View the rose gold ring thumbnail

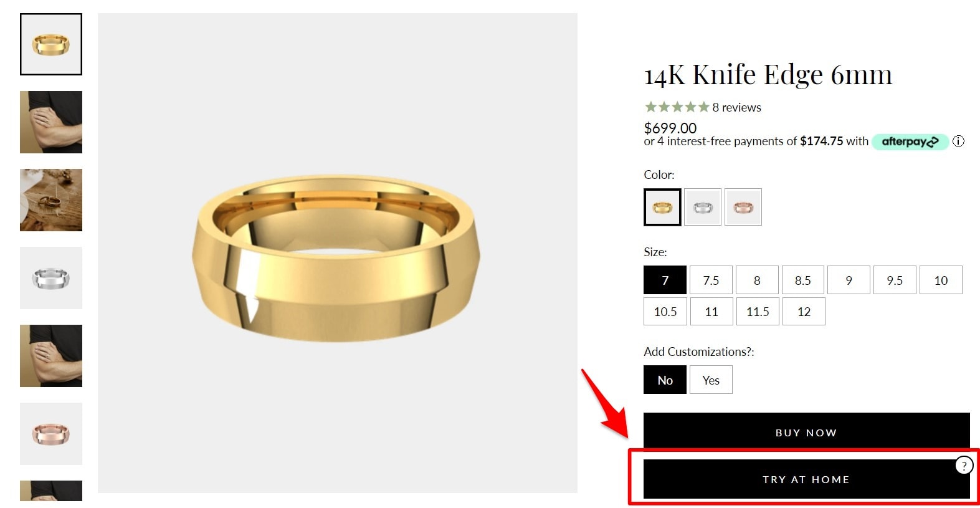coord(51,434)
